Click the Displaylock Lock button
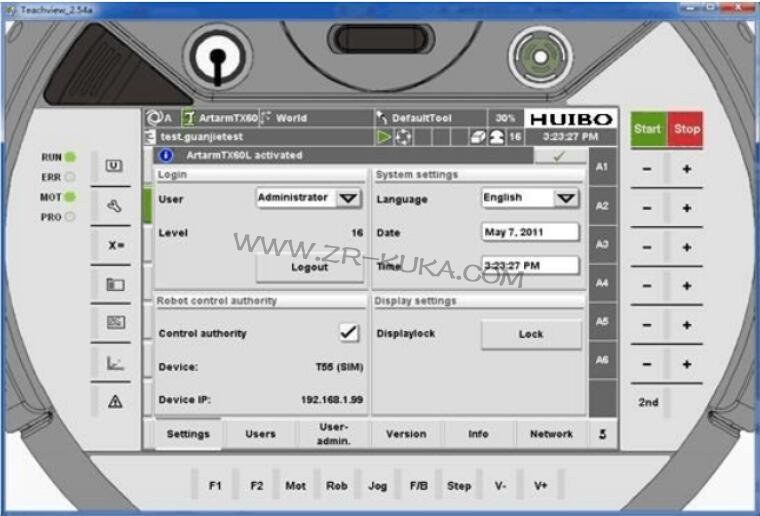The image size is (760, 516). pyautogui.click(x=531, y=334)
